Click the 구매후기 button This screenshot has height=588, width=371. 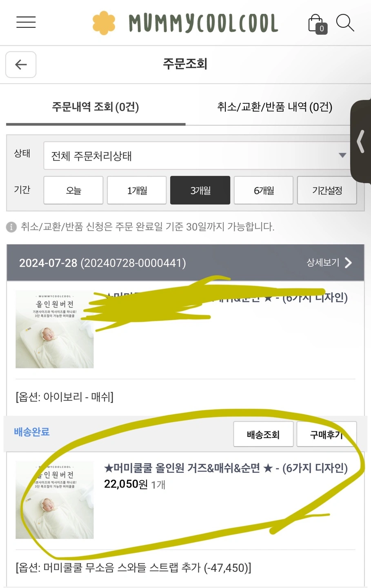tap(327, 434)
